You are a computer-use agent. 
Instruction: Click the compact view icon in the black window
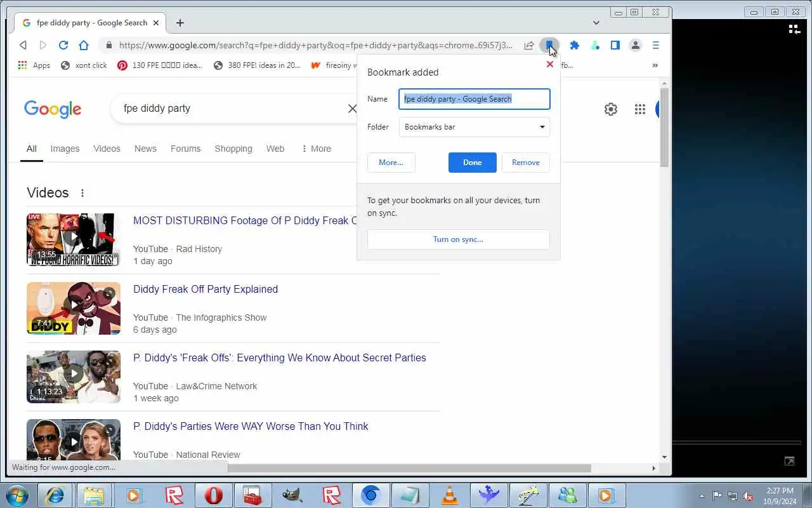[794, 29]
